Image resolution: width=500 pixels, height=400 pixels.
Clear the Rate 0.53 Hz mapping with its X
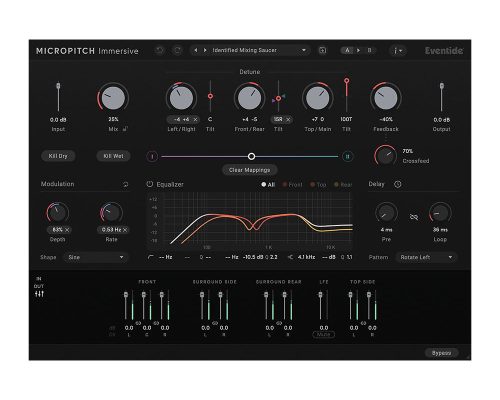[125, 230]
